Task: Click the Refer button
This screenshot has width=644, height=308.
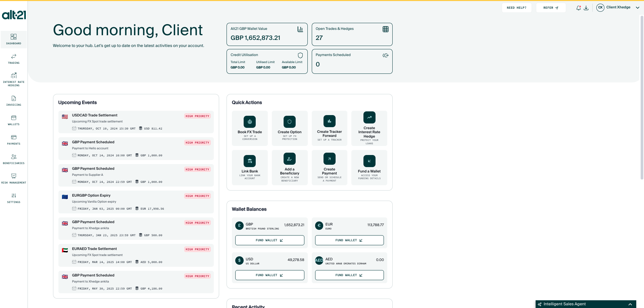Action: [x=551, y=8]
